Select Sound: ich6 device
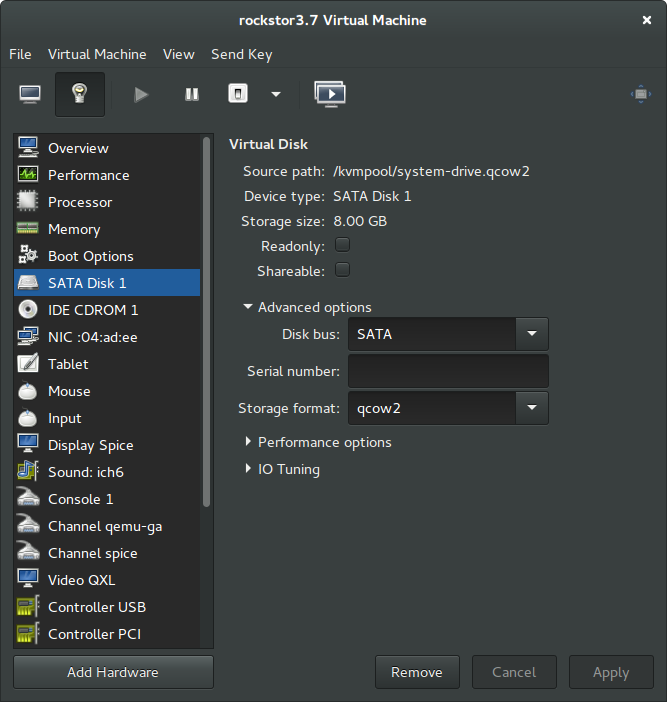 (x=85, y=472)
